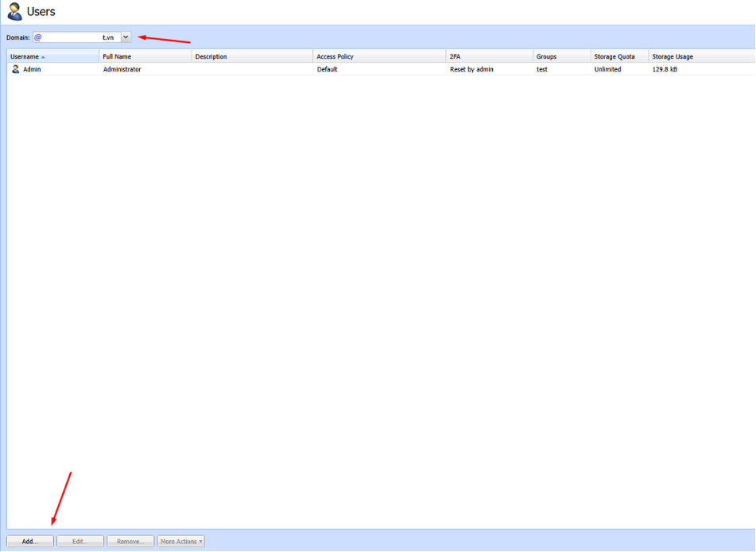Click the Remove... button
Image resolution: width=756 pixels, height=552 pixels.
[x=130, y=542]
